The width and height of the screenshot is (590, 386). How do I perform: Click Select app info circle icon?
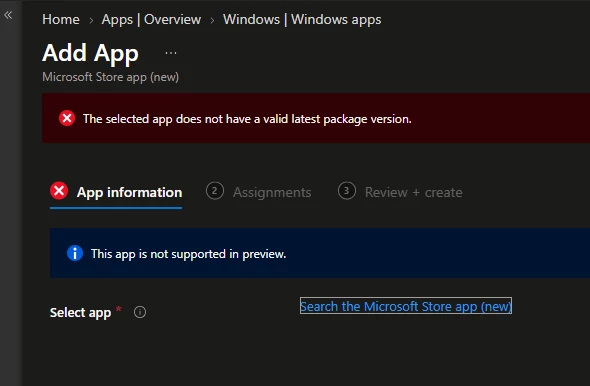[140, 312]
